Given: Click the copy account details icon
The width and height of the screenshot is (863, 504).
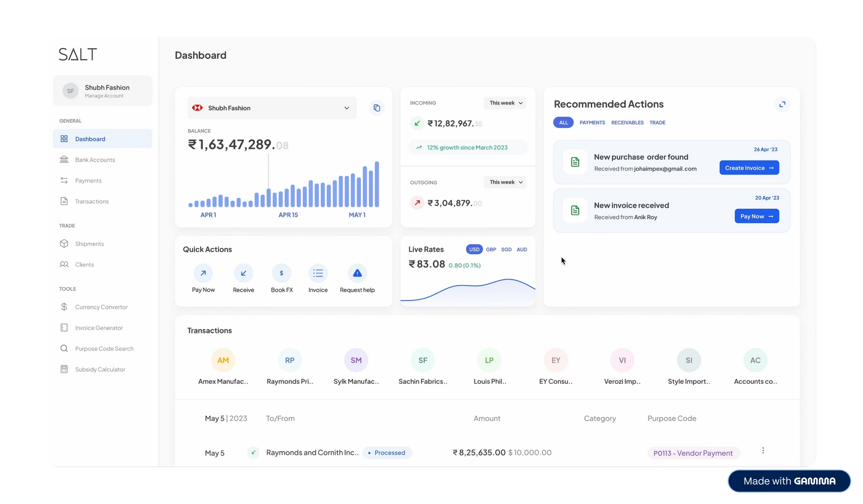Looking at the screenshot, I should 377,108.
